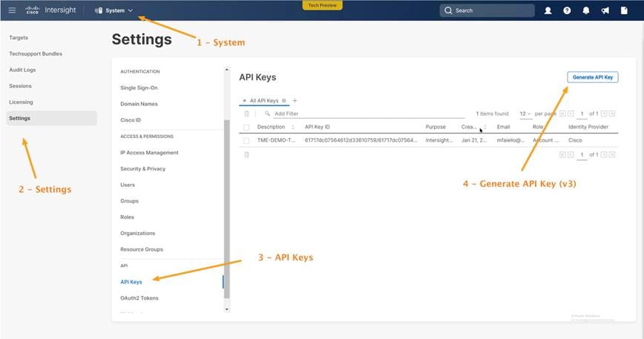
Task: Open OAuth2 Tokens settings
Action: 139,298
